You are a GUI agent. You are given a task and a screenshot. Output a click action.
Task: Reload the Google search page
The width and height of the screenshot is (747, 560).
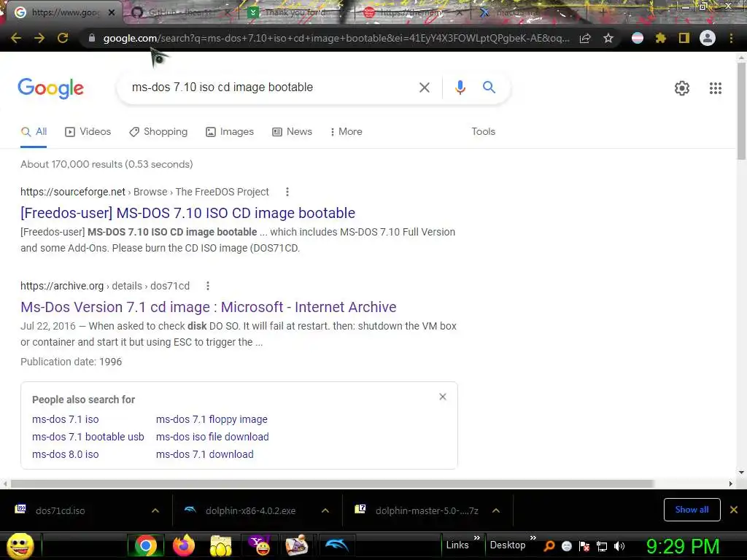pos(63,38)
